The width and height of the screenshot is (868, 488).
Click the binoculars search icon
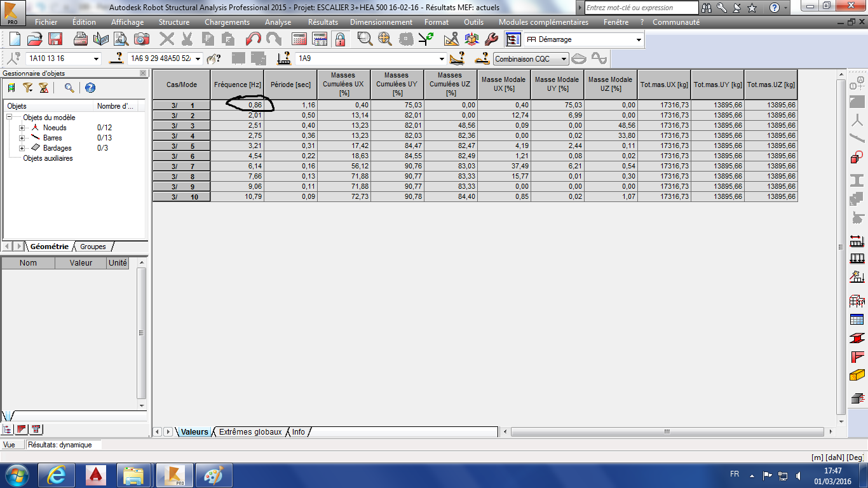(x=707, y=8)
